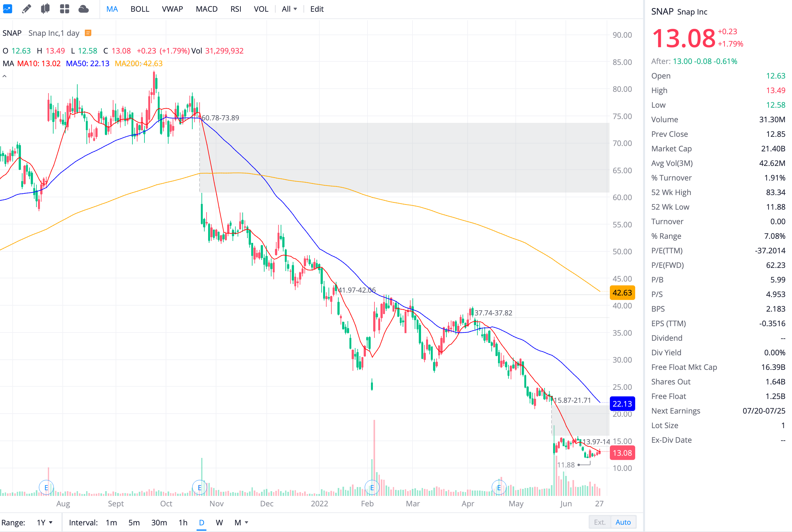Image resolution: width=792 pixels, height=532 pixels.
Task: Open the candlestick chart type icon
Action: [45, 9]
